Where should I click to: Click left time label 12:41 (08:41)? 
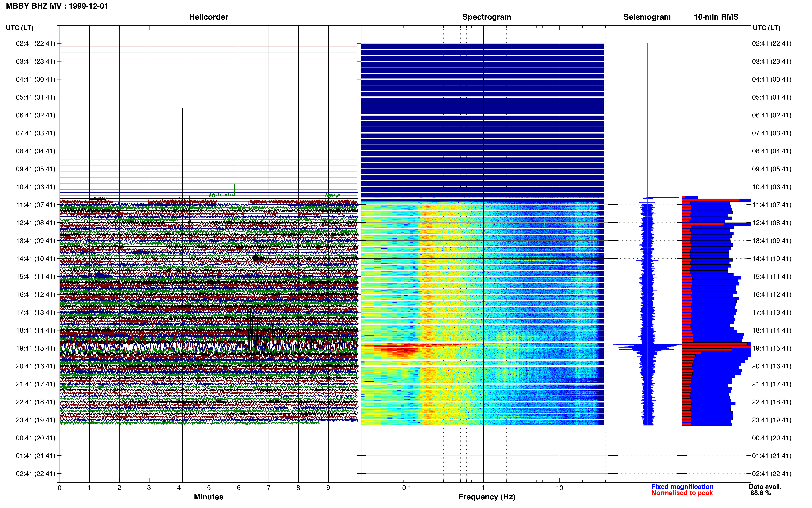point(35,222)
